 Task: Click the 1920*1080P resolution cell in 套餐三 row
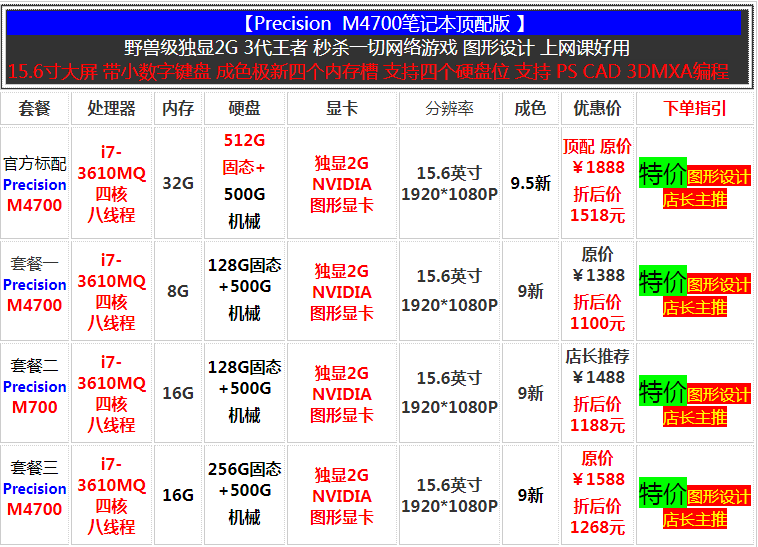(450, 495)
